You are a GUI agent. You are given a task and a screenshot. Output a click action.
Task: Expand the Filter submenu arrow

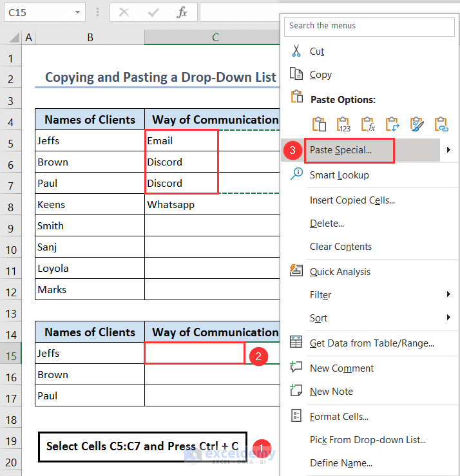click(x=448, y=294)
